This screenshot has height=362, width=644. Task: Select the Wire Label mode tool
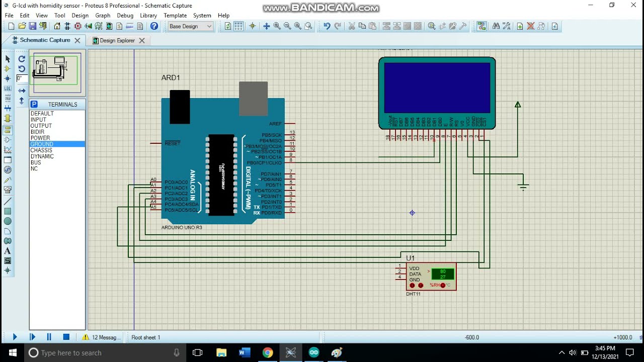8,88
